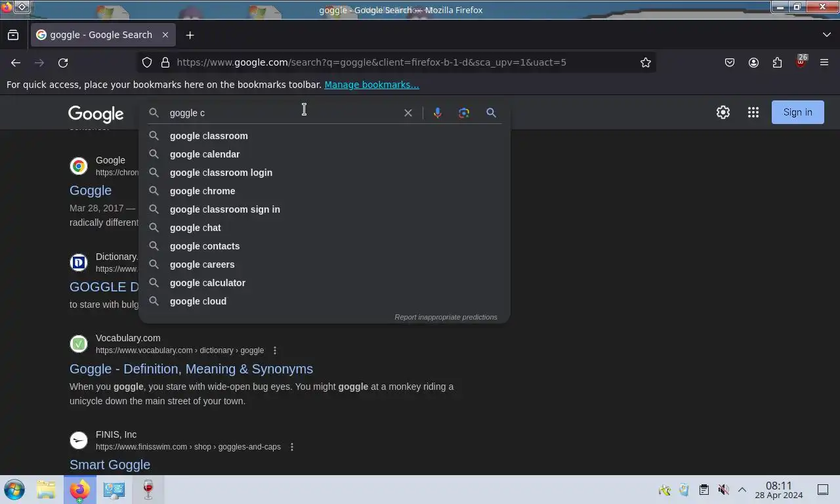
Task: Open the file manager folder in taskbar
Action: (x=46, y=490)
